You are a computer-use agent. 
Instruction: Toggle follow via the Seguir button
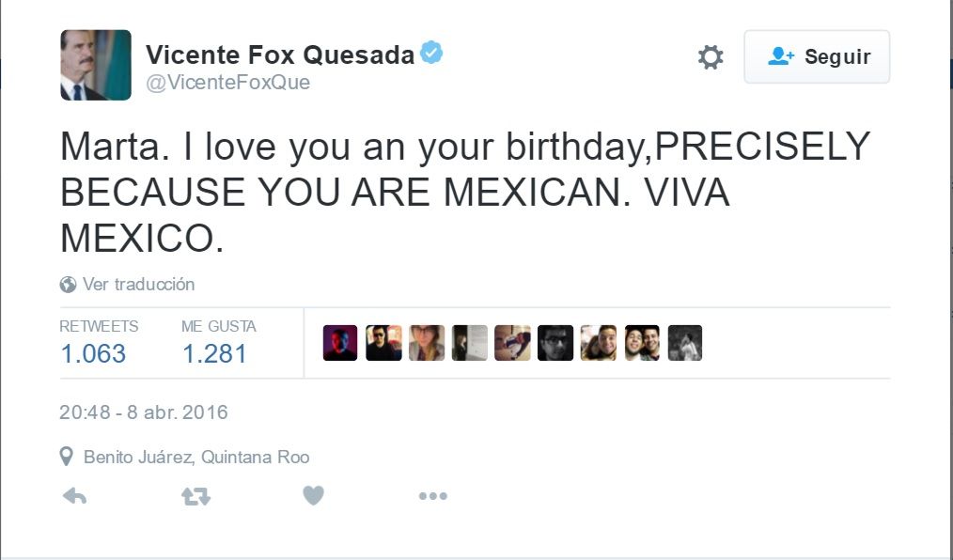click(817, 56)
